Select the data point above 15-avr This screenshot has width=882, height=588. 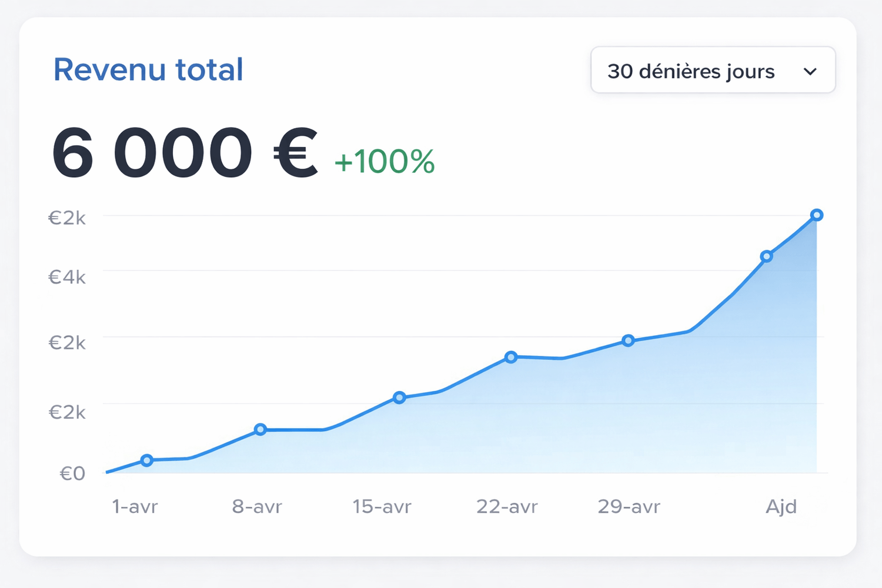[x=399, y=397]
